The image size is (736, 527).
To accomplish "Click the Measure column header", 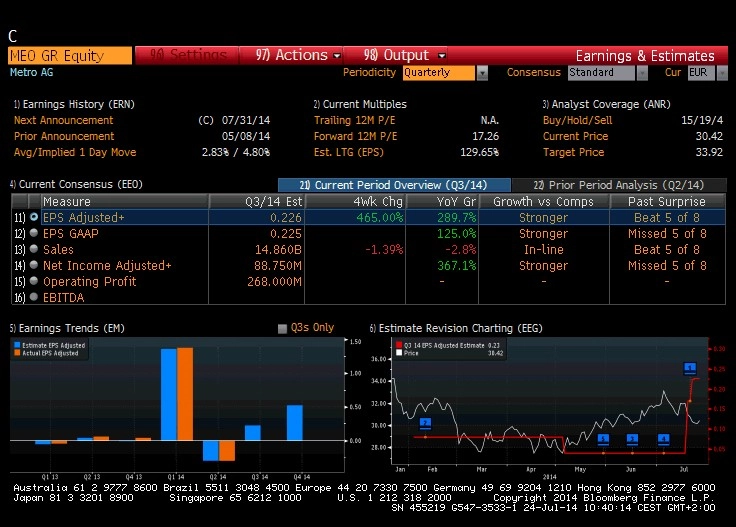I will [x=125, y=201].
